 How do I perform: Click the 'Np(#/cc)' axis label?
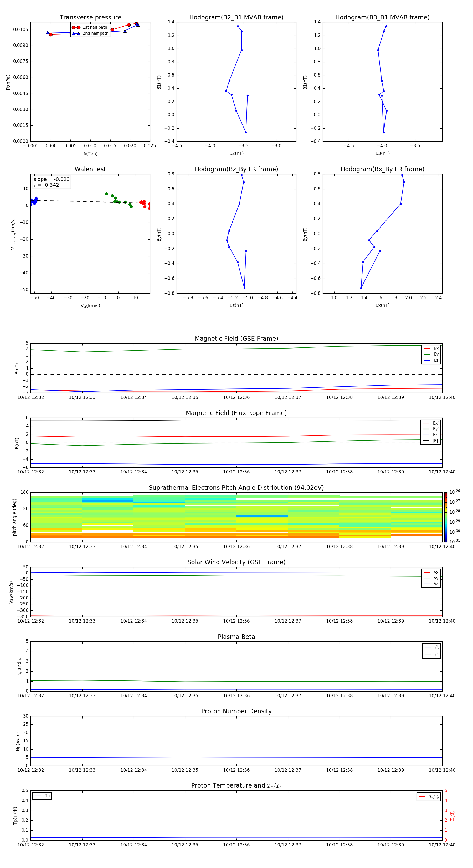click(18, 741)
